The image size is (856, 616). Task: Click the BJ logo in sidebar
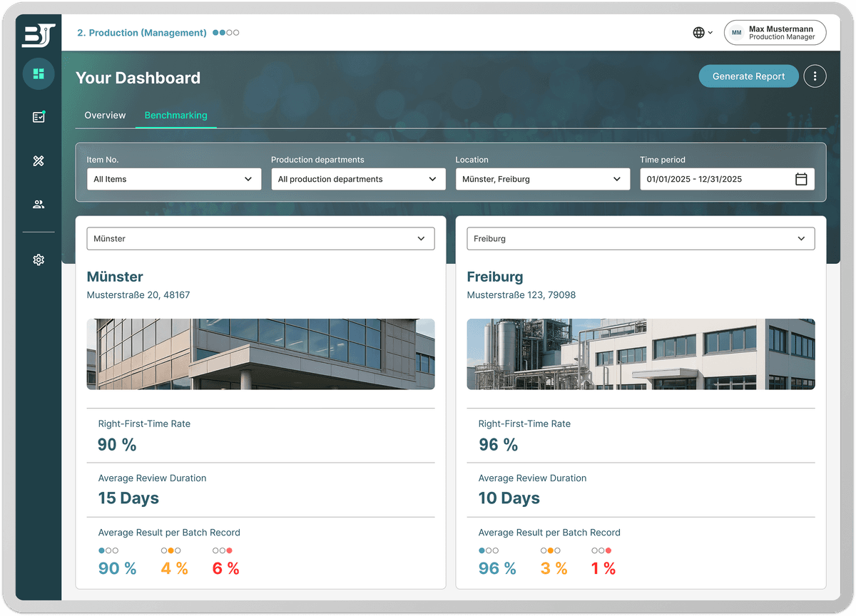(38, 35)
